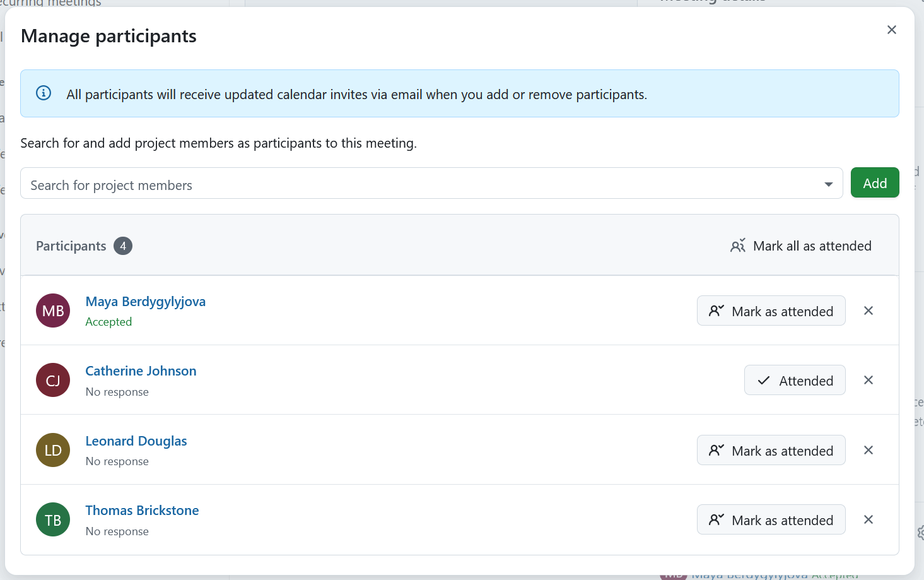
Task: Remove Leonard Douglas from the meeting
Action: [868, 450]
